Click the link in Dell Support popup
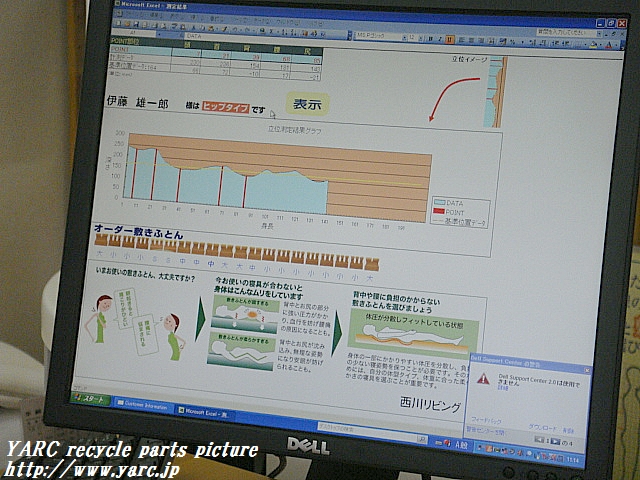The image size is (640, 480). tap(504, 388)
